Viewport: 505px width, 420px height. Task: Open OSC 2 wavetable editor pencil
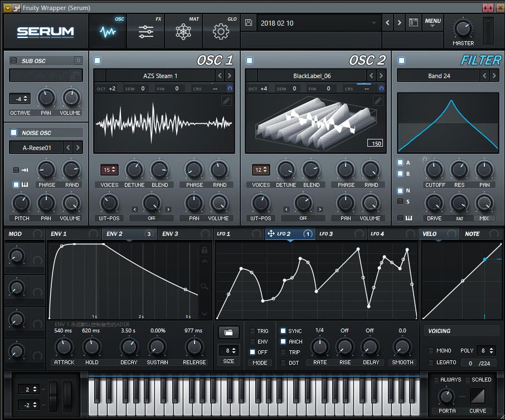[378, 101]
